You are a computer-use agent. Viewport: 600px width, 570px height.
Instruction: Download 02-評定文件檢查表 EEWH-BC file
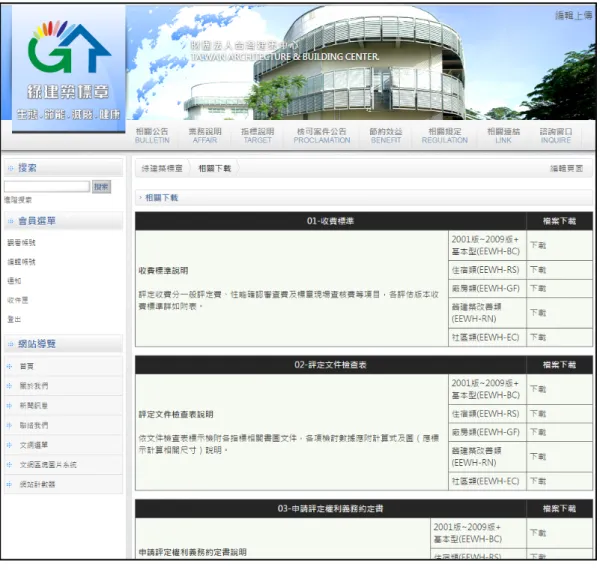[x=538, y=389]
